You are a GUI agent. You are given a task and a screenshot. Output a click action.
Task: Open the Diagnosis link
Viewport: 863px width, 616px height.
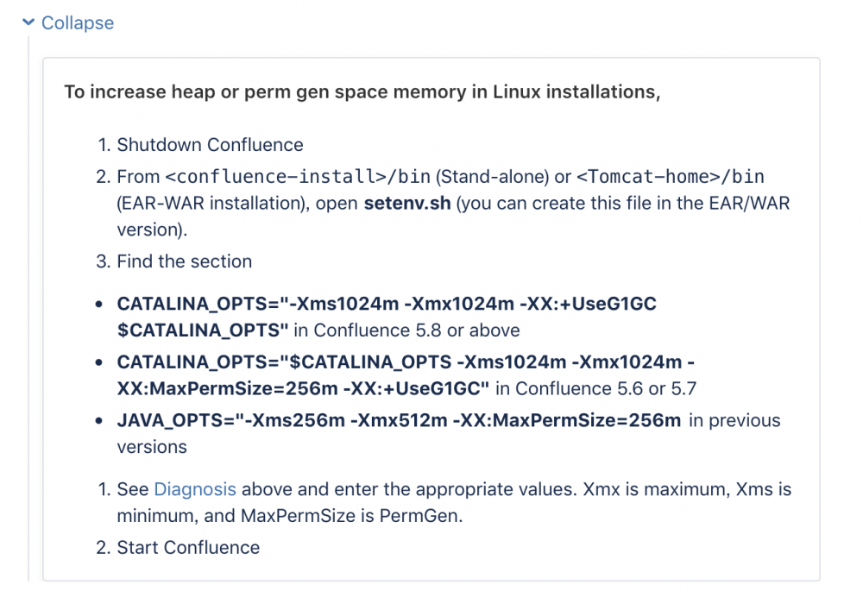pyautogui.click(x=194, y=489)
